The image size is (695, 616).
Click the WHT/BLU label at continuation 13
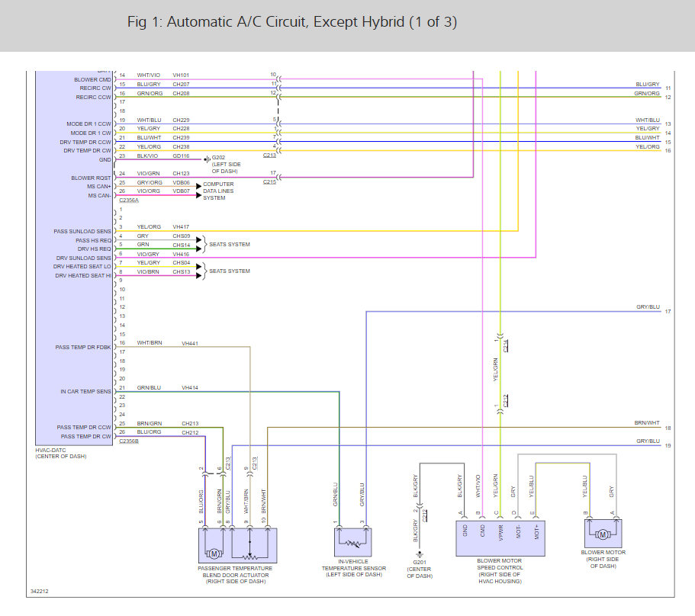coord(648,120)
